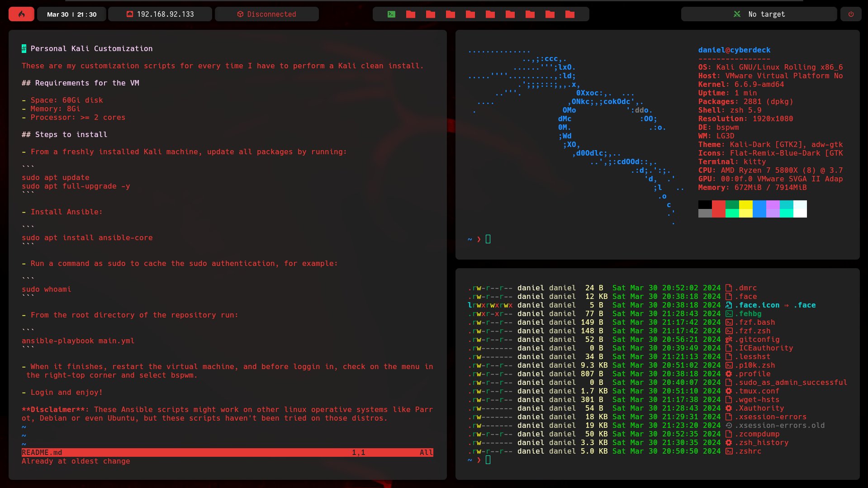
Task: Click the 'sudo apt install ansible-core' line
Action: pyautogui.click(x=87, y=237)
